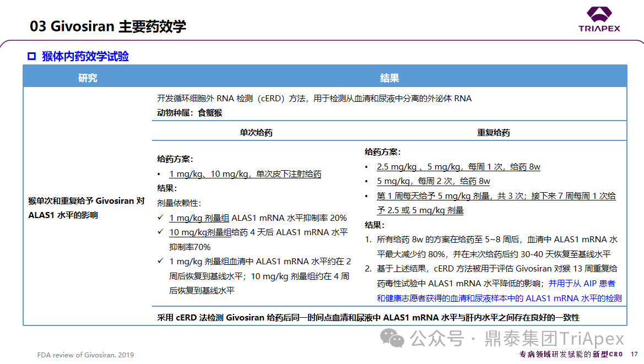The width and height of the screenshot is (644, 364).
Task: Click underlined 2.5 mg/kg、5 mg/kg 每周 1 次 regimen
Action: point(458,167)
